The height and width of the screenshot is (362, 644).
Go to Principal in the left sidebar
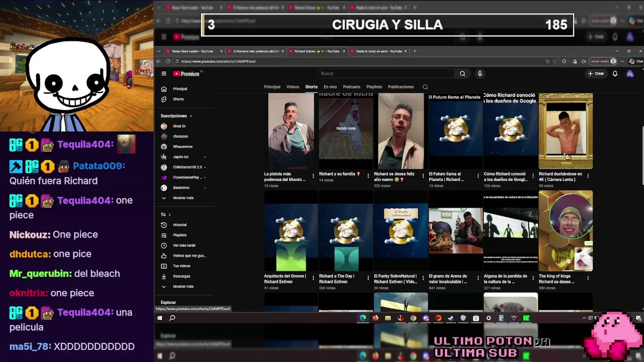click(175, 89)
